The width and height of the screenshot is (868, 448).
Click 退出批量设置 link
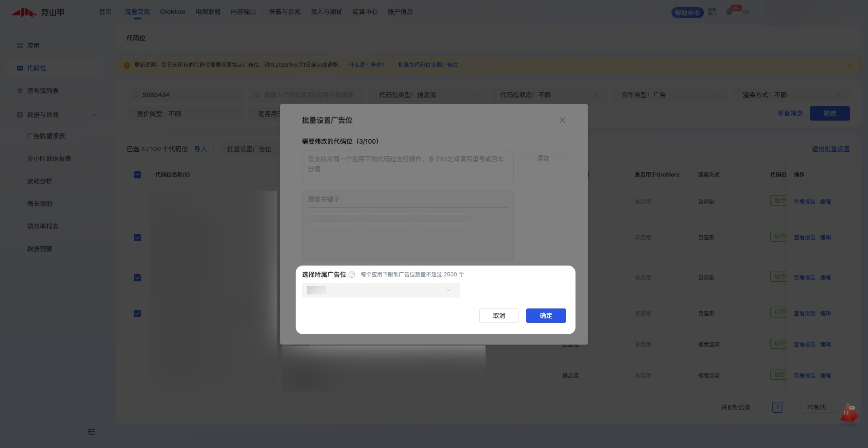click(x=831, y=149)
